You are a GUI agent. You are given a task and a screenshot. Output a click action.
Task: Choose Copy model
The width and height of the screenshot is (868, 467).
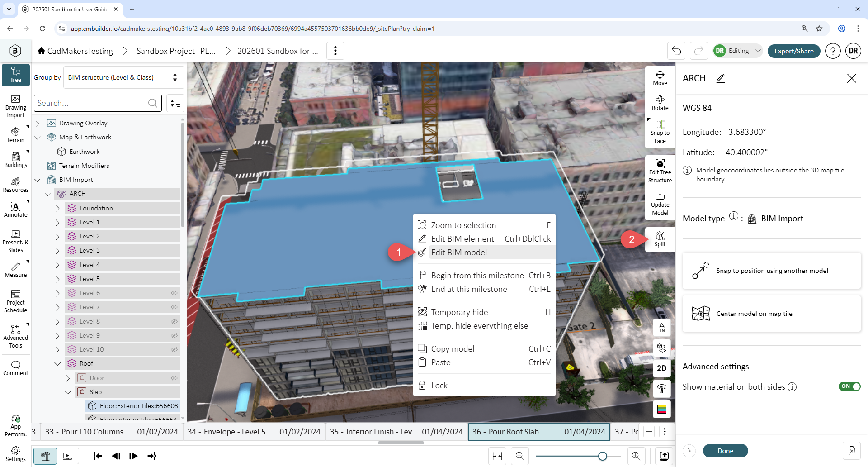pyautogui.click(x=484, y=348)
